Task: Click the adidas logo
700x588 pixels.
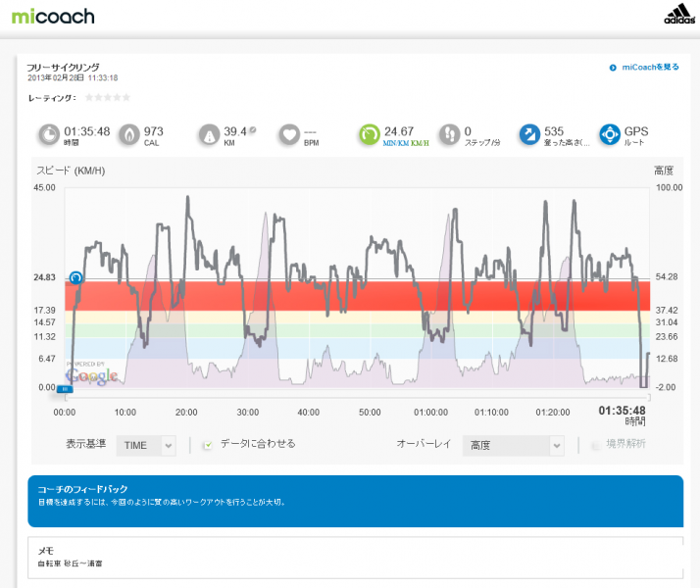Action: pyautogui.click(x=679, y=15)
